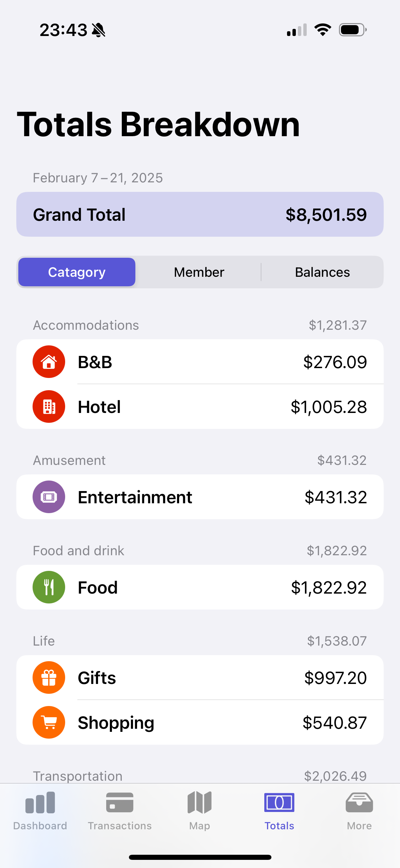Tap the Life section header
400x868 pixels.
44,641
